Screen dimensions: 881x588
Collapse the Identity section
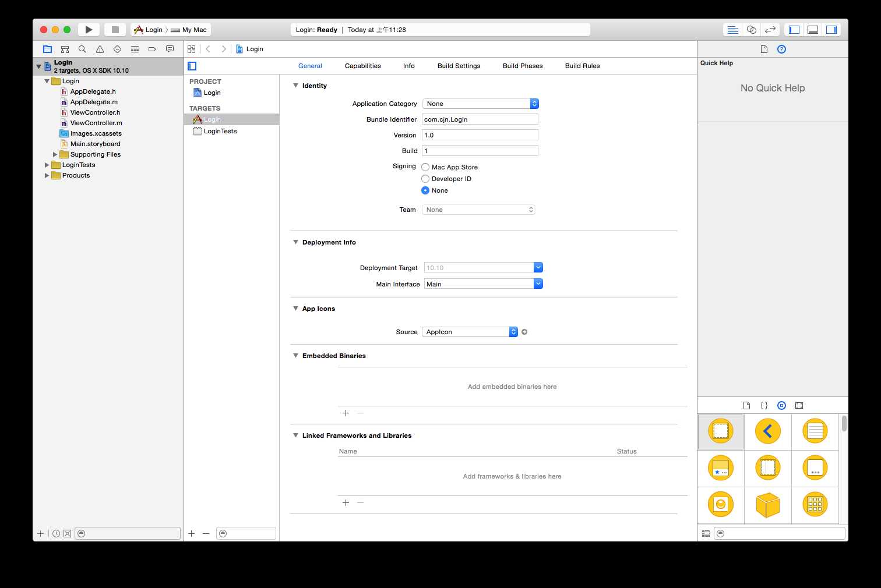(295, 86)
